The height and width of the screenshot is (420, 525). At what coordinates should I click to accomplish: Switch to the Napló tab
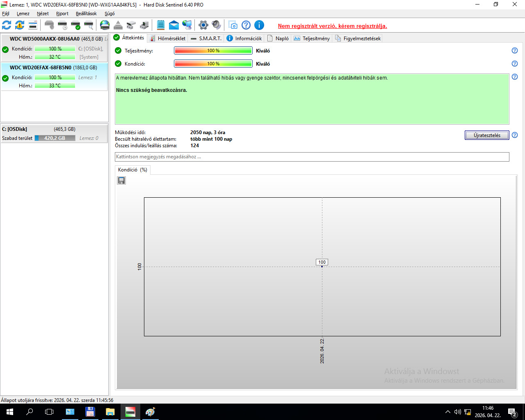tap(278, 38)
